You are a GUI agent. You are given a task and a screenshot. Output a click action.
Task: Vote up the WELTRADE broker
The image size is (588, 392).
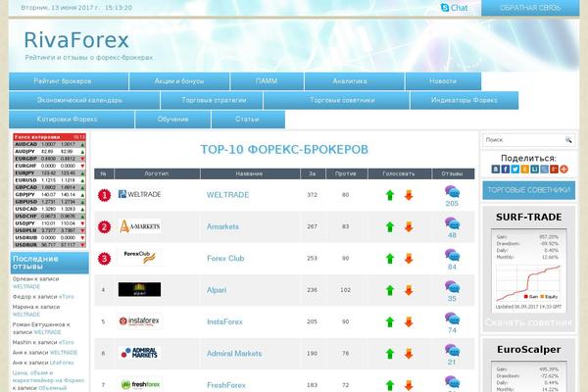[x=390, y=195]
